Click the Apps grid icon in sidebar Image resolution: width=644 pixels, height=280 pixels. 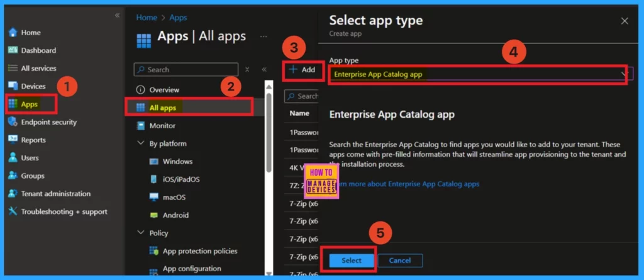click(13, 104)
